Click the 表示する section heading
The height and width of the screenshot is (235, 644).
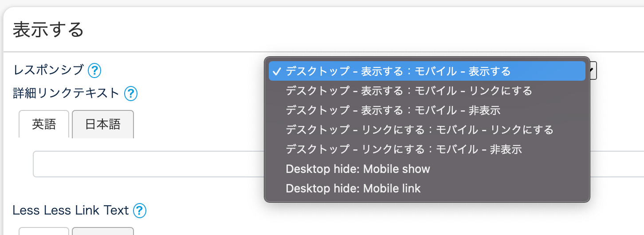(x=48, y=30)
